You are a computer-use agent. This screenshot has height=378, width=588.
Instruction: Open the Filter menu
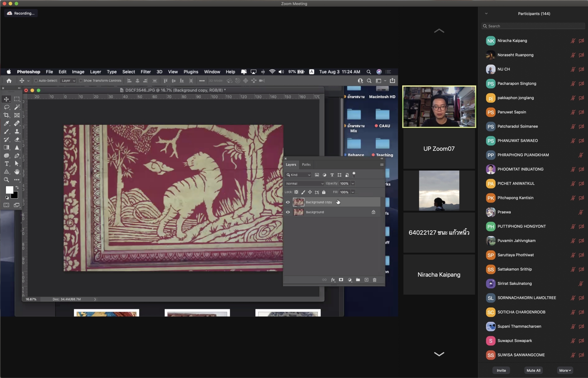pos(146,72)
